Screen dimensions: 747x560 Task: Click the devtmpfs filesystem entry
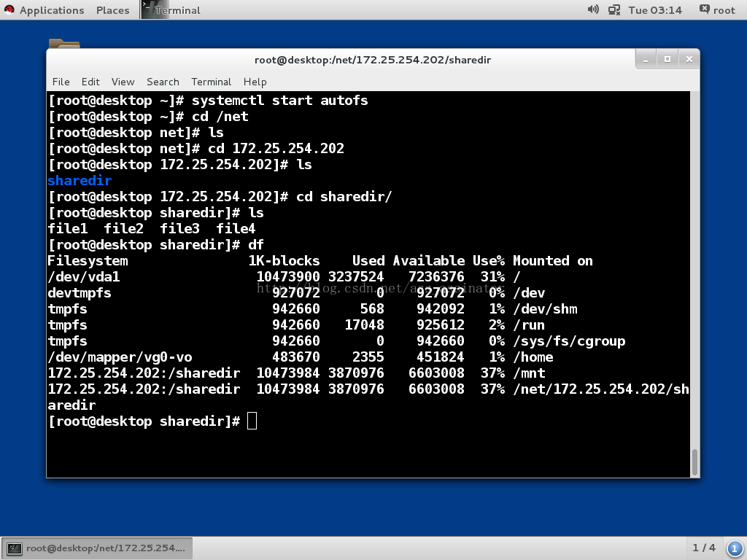[x=80, y=293]
